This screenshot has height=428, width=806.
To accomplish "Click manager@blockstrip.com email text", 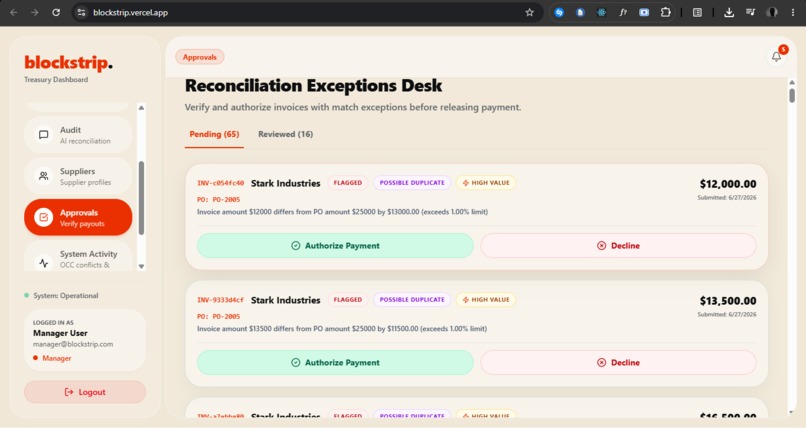I will tap(73, 344).
